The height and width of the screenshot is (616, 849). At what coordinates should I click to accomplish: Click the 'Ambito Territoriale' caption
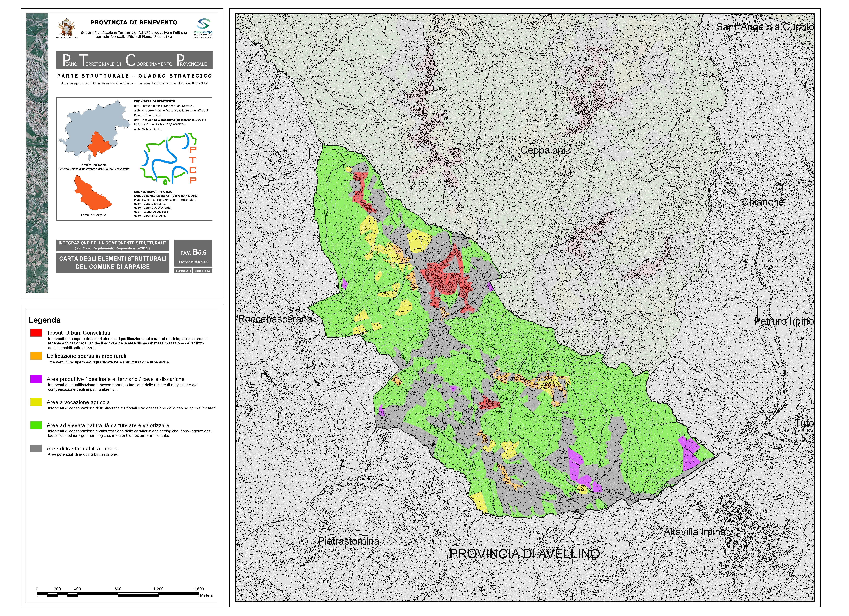[x=94, y=165]
